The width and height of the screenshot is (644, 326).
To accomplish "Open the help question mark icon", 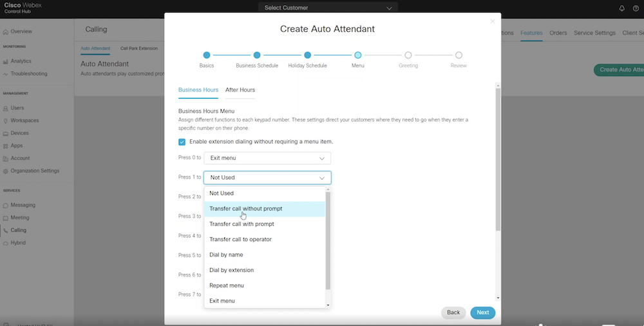I will [x=636, y=8].
